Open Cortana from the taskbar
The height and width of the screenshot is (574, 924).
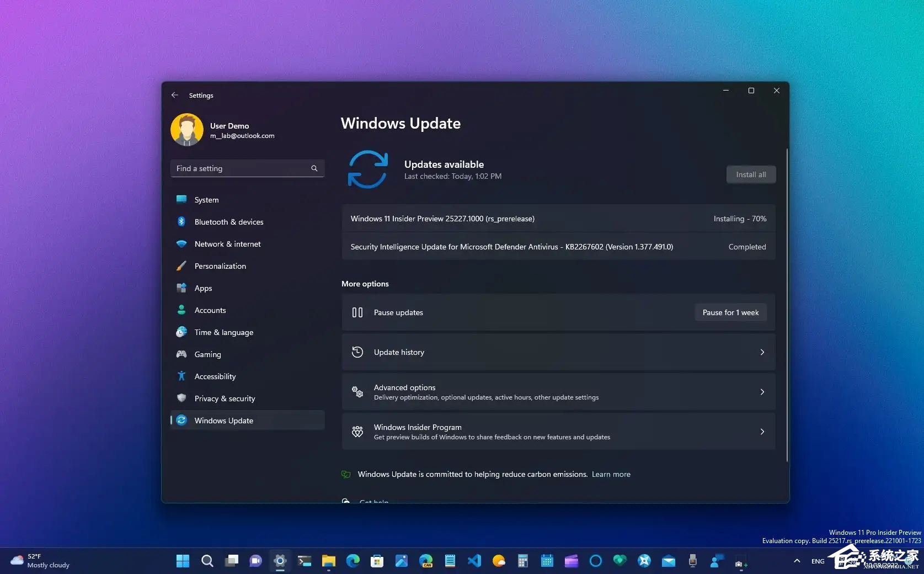click(595, 561)
